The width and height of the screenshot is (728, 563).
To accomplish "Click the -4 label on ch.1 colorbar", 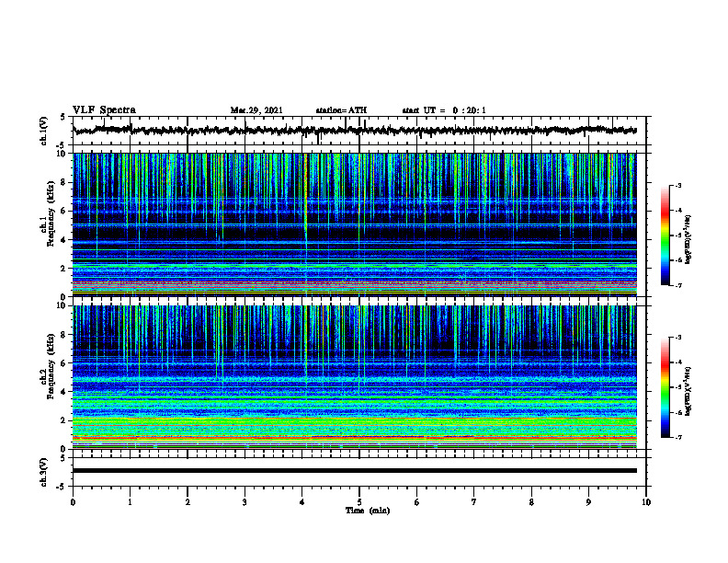I will [678, 210].
